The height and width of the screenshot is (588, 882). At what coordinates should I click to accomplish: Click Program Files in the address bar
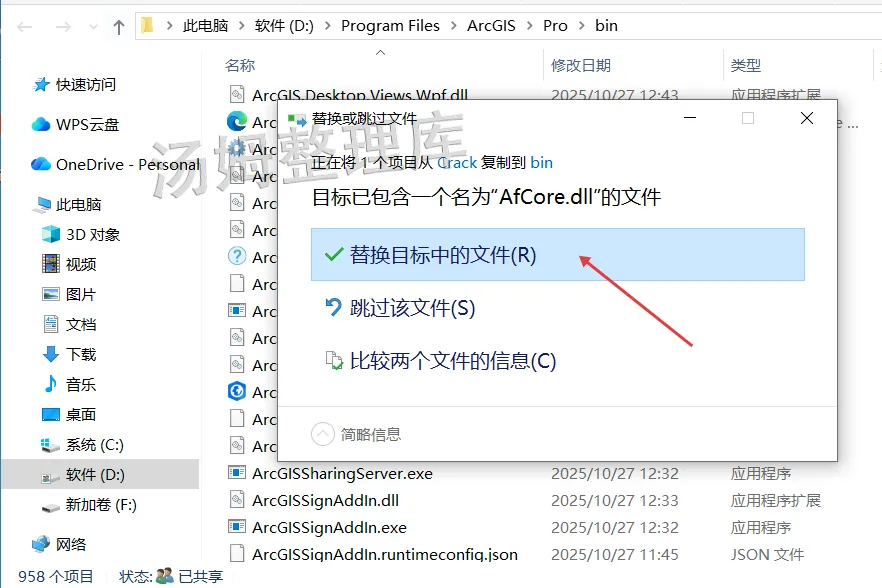coord(390,26)
